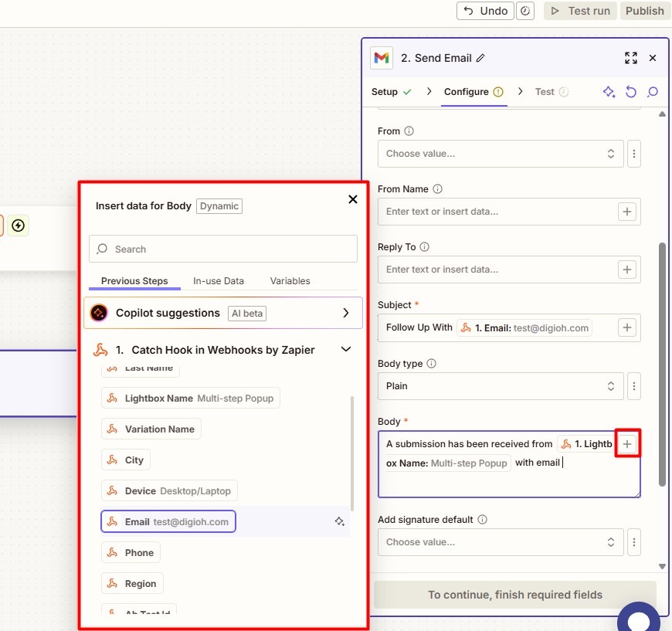This screenshot has width=672, height=631.
Task: Open AI sparkle assistant in panel header
Action: [609, 92]
